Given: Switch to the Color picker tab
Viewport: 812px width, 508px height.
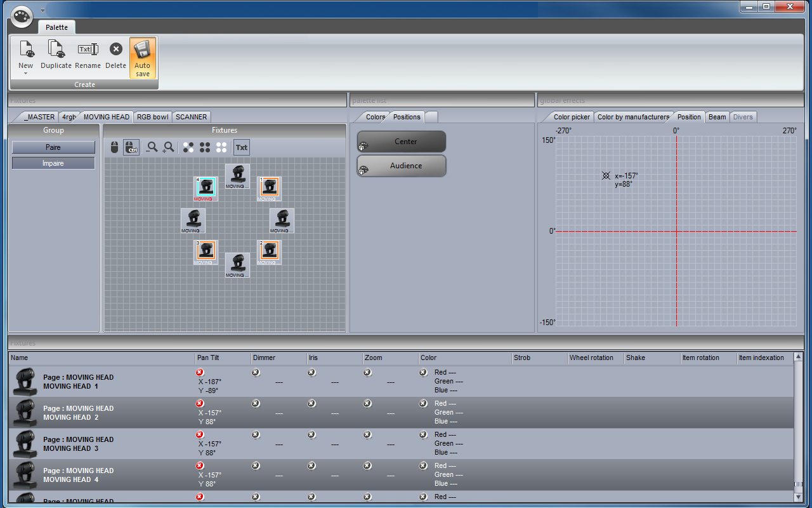Looking at the screenshot, I should (571, 117).
